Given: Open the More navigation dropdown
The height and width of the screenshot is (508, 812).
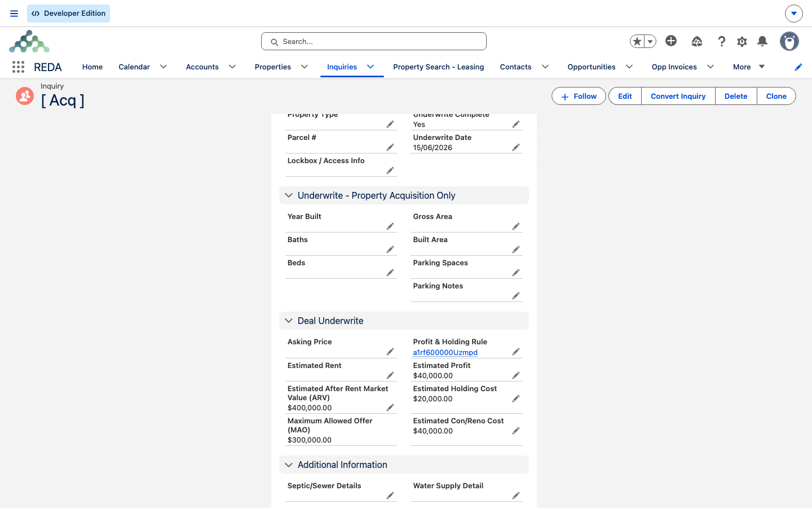Looking at the screenshot, I should tap(749, 67).
